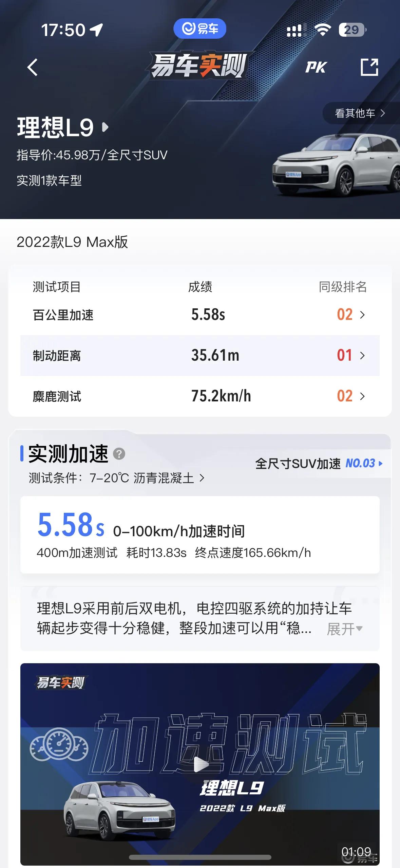Tap the 2022款L9 Max版 trim label

tap(72, 242)
